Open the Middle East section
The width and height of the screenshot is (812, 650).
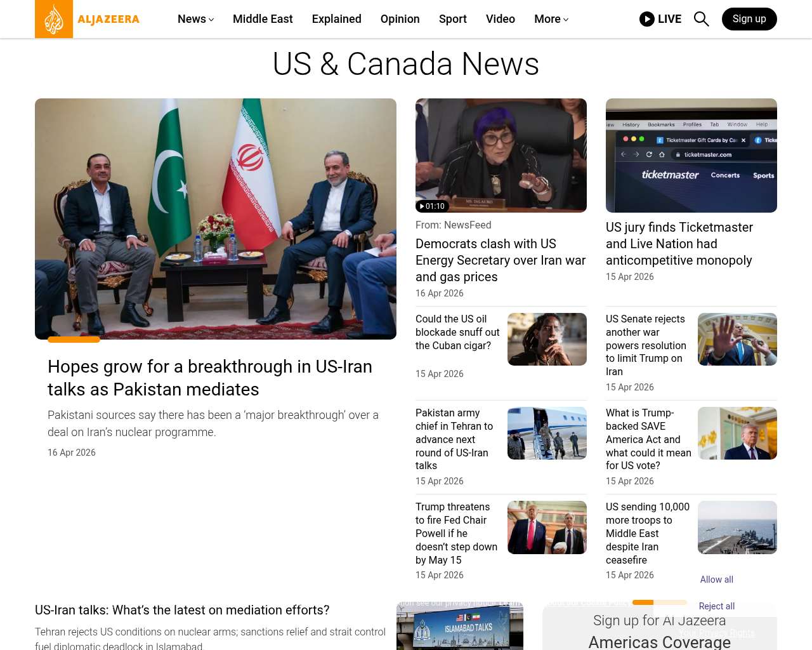click(x=263, y=19)
